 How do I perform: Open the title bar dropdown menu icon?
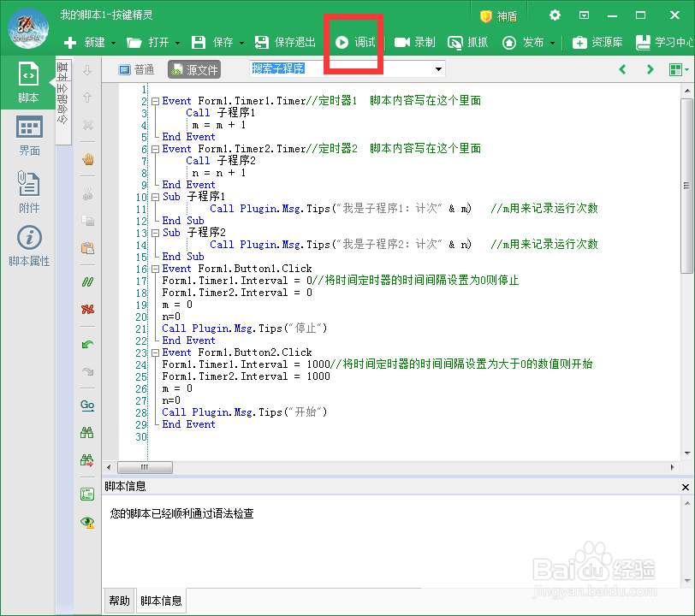click(x=585, y=15)
